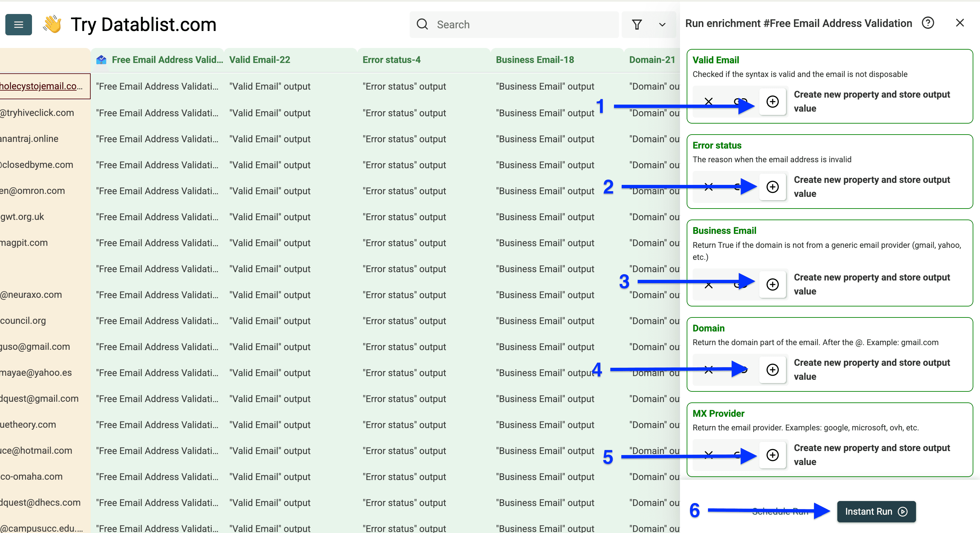980x533 pixels.
Task: Close the Run enrichment panel
Action: point(960,23)
